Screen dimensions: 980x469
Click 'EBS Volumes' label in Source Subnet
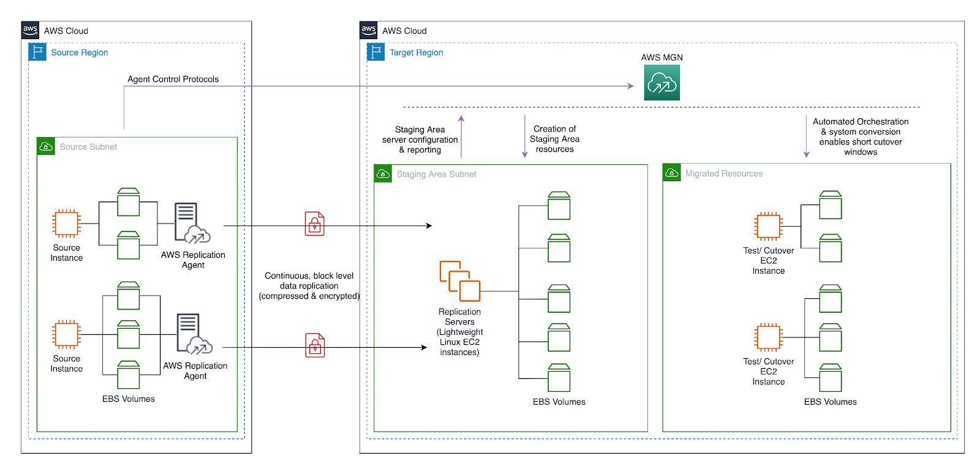click(129, 399)
